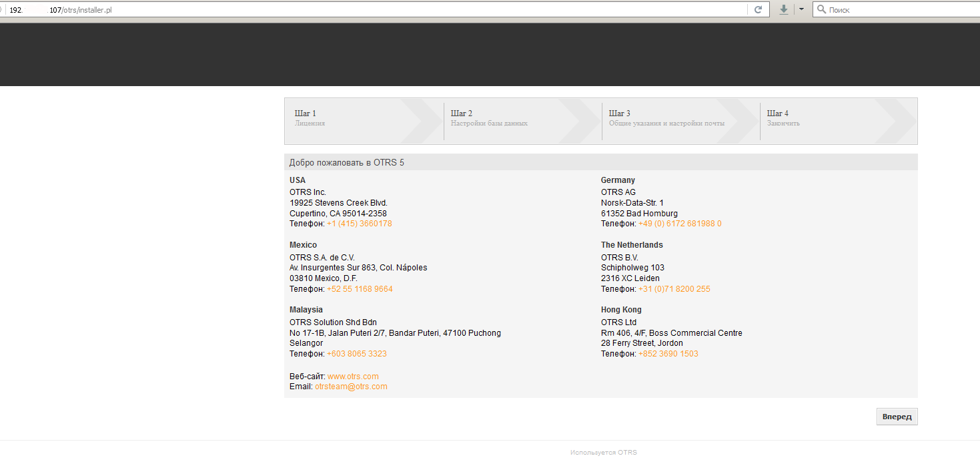
Task: Click Av. Insurgentes Sur 863 address line
Action: tap(358, 268)
